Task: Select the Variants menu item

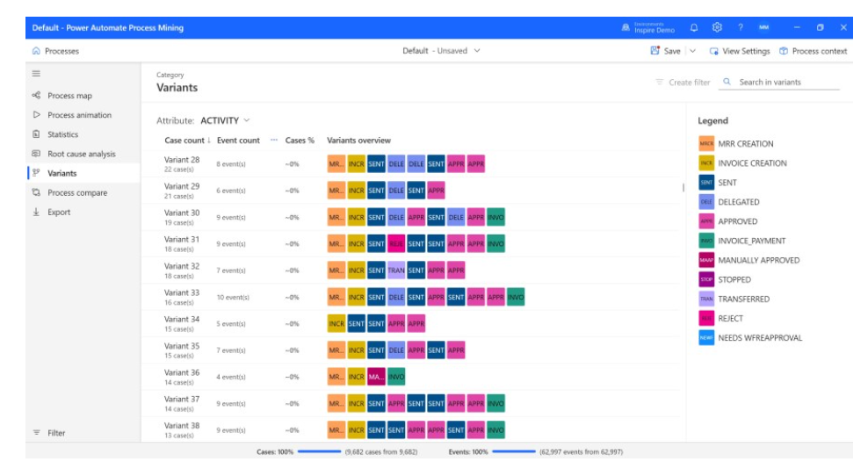Action: [x=83, y=173]
